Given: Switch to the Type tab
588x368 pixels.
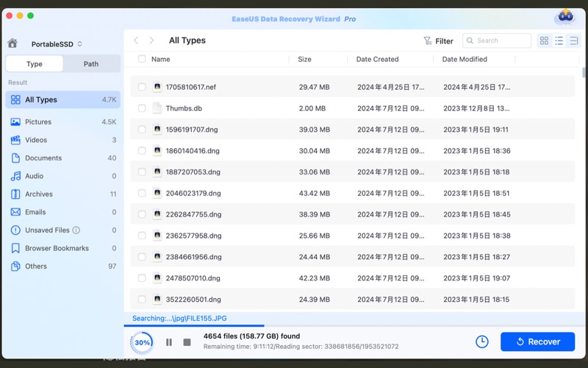Looking at the screenshot, I should click(35, 64).
